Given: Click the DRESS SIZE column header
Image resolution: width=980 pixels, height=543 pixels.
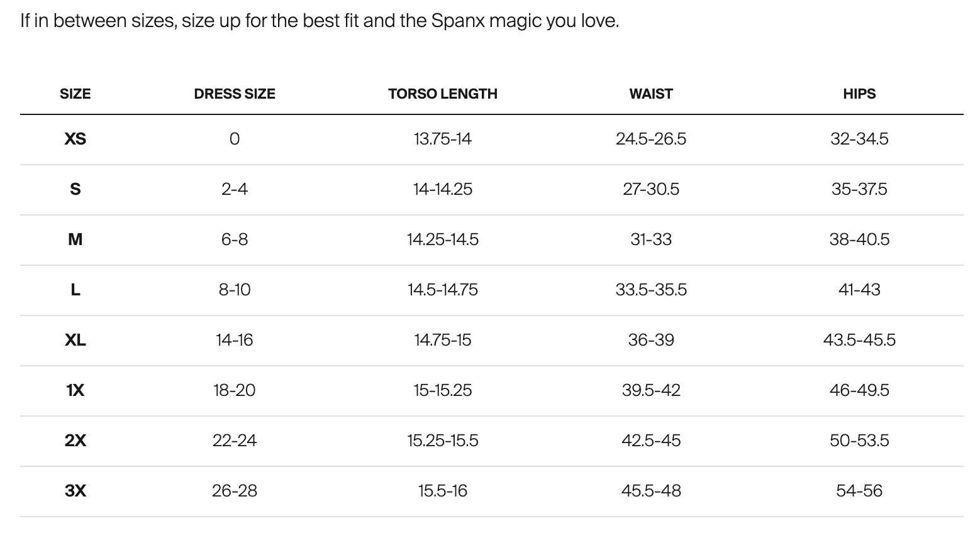Looking at the screenshot, I should 235,94.
